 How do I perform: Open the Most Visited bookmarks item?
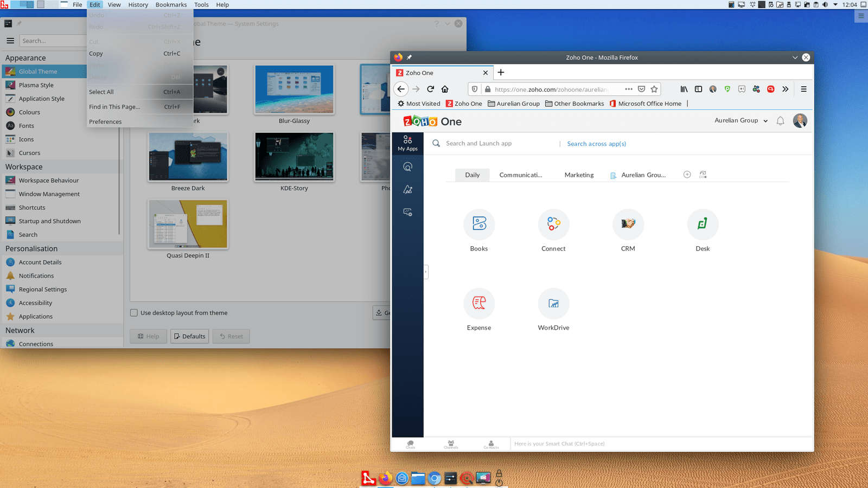click(x=418, y=104)
